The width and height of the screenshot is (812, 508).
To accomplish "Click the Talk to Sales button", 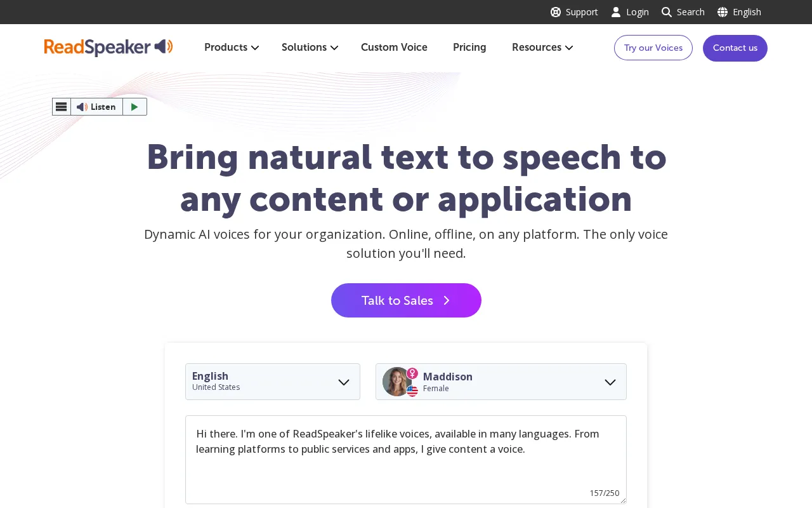I will (406, 300).
